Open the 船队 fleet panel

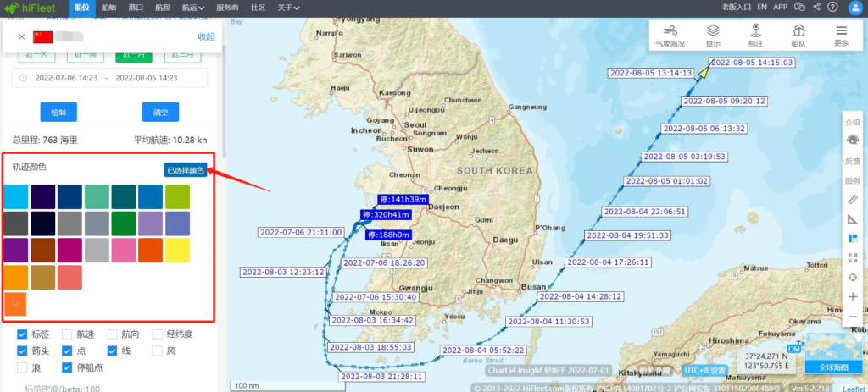click(798, 34)
